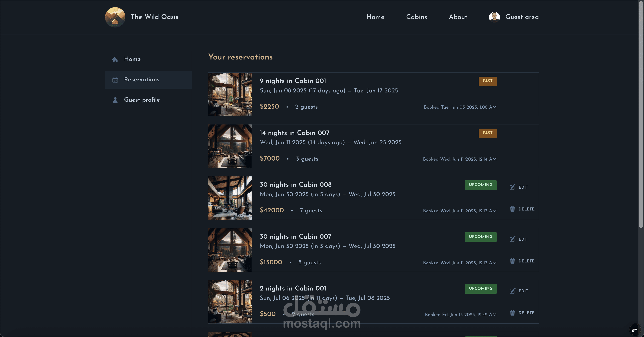
Task: Edit the 30 nights Cabin 007 reservation
Action: coord(522,239)
